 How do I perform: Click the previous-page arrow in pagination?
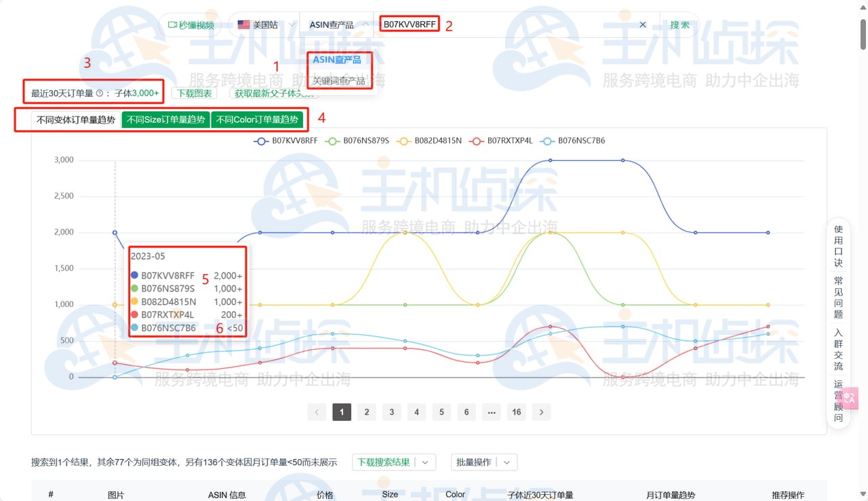317,412
